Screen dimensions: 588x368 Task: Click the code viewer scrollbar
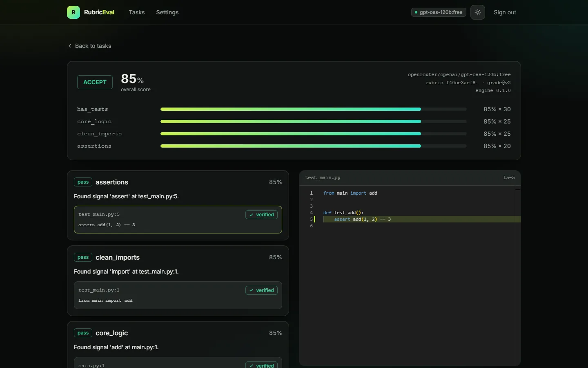(518, 276)
